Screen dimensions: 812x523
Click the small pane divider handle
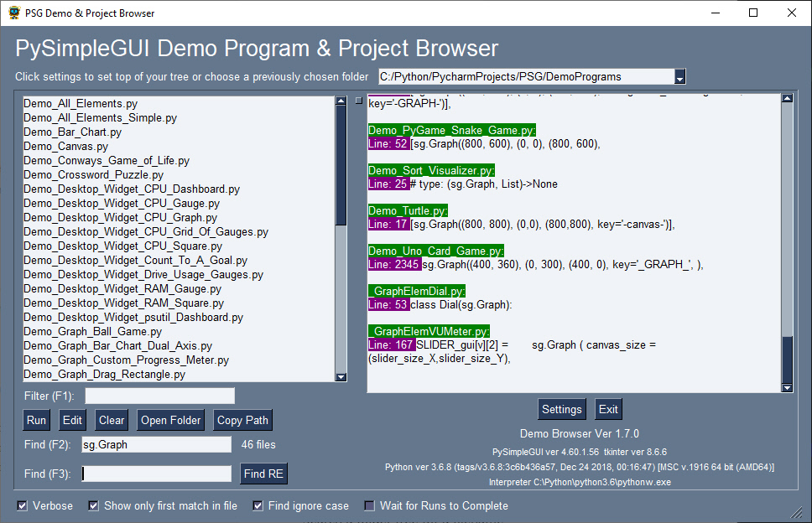[x=359, y=101]
